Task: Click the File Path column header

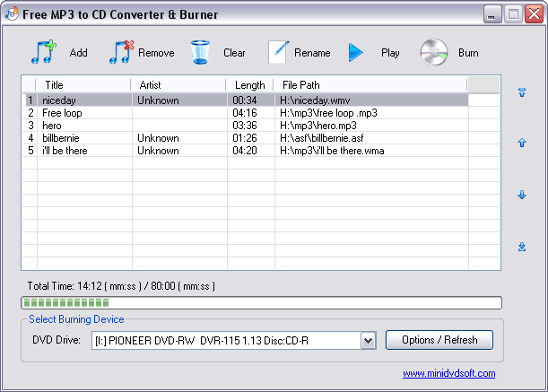Action: tap(370, 85)
